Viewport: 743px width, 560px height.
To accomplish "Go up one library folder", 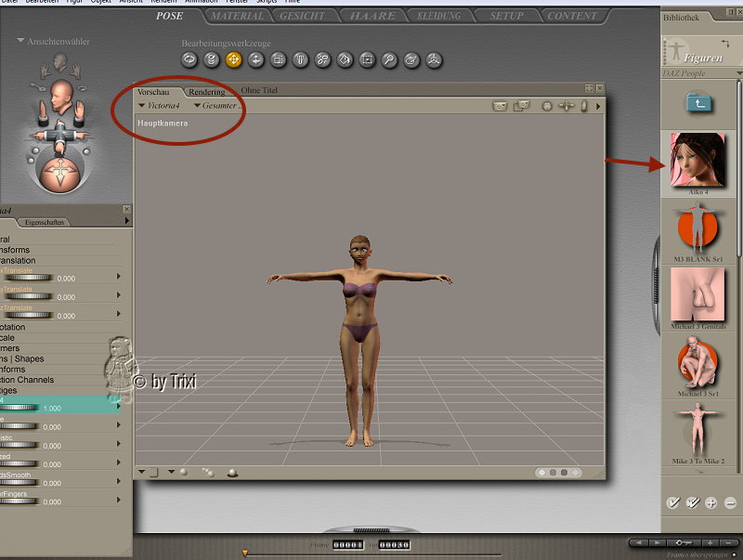I will 699,102.
